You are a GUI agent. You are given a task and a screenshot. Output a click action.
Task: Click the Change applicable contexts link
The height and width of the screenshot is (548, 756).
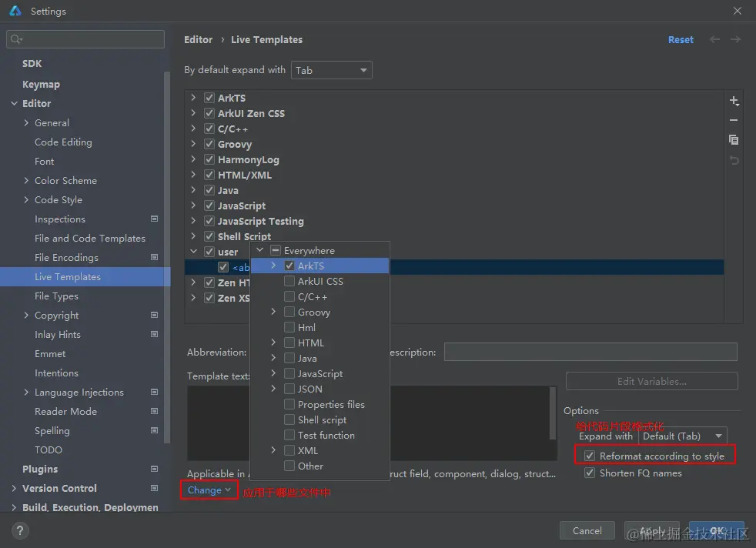209,490
